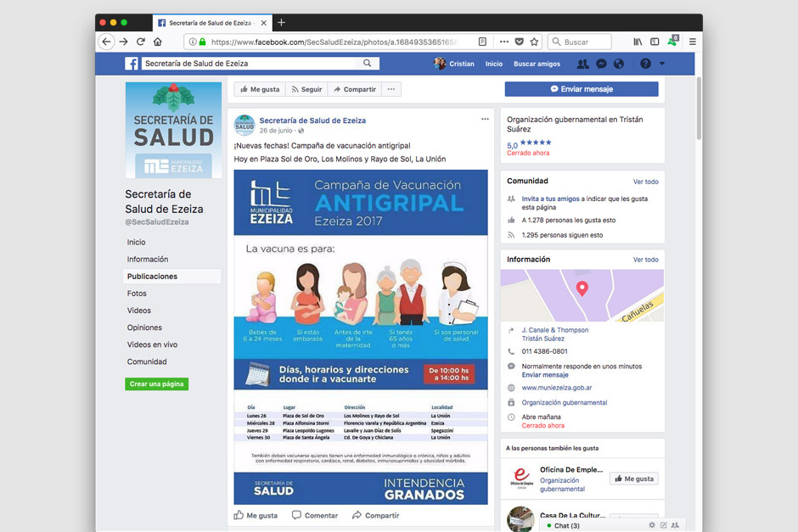
Task: Open the Chat (3) bar
Action: click(566, 525)
